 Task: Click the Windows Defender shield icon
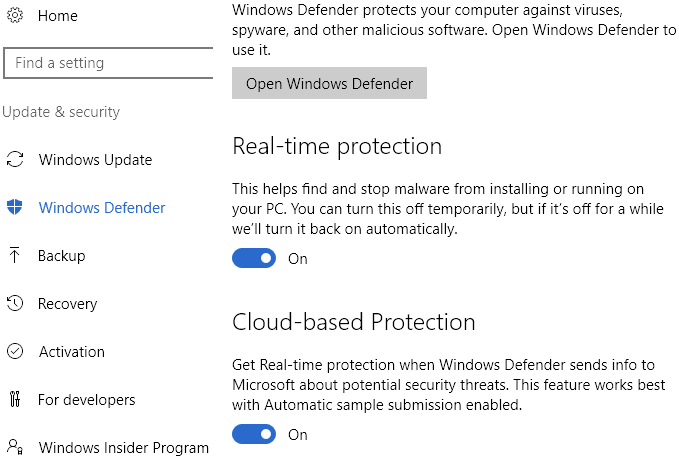point(14,208)
